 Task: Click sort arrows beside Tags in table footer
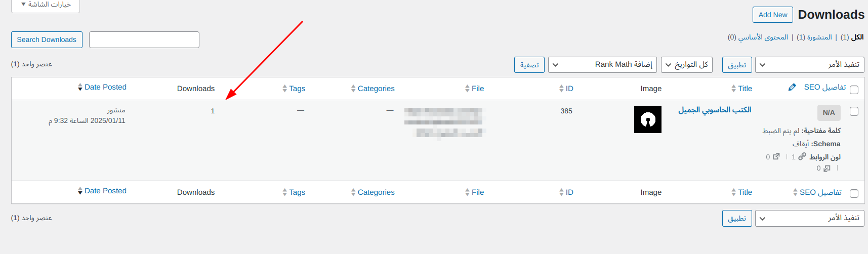click(285, 192)
